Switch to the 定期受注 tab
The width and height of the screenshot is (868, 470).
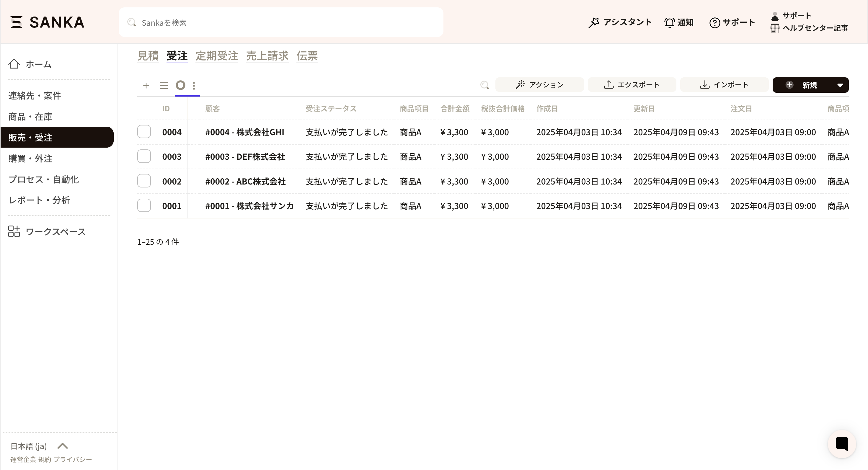[217, 56]
